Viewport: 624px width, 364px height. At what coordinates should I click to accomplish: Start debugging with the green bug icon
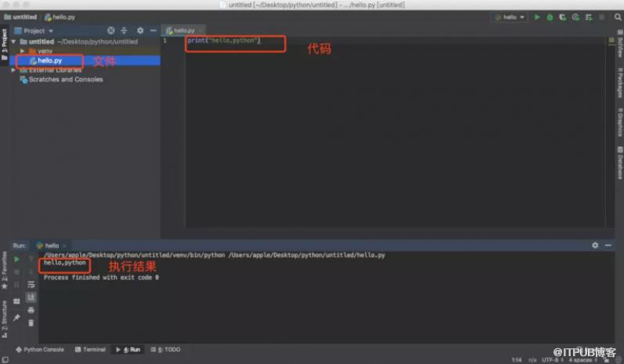coord(550,17)
